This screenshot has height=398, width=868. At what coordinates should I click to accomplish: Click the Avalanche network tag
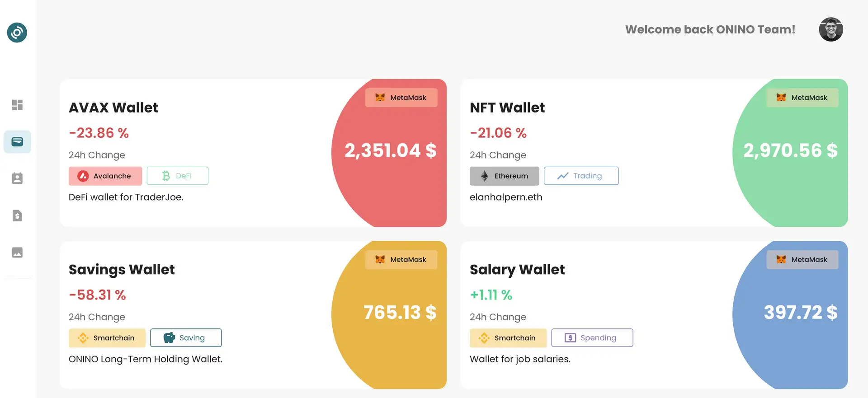tap(105, 176)
